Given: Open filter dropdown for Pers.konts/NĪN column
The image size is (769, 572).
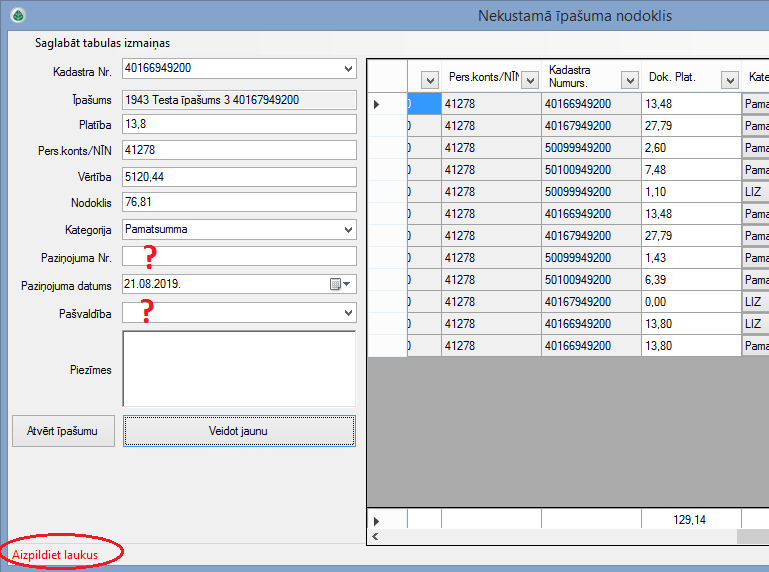Looking at the screenshot, I should click(530, 79).
